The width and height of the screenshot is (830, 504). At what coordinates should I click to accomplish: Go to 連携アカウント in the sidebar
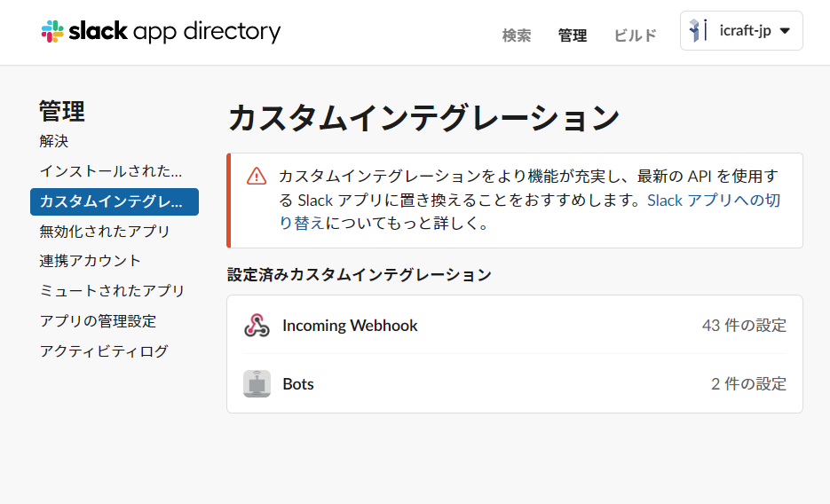pyautogui.click(x=90, y=261)
